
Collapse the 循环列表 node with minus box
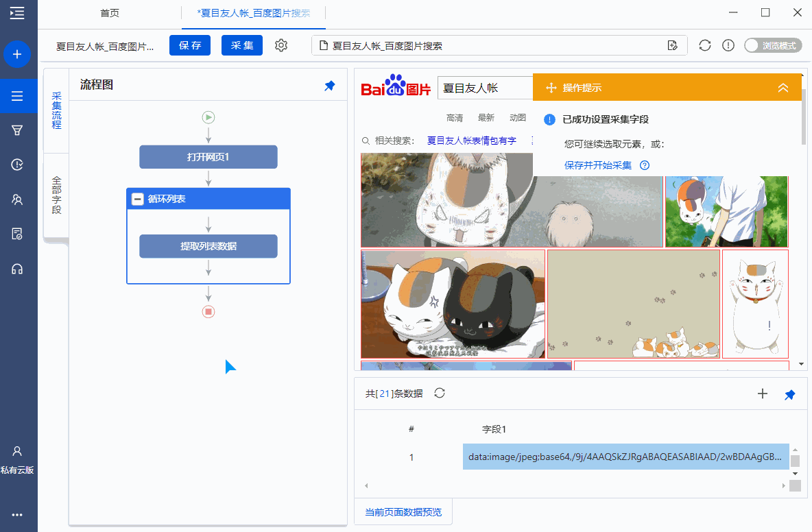pos(137,199)
